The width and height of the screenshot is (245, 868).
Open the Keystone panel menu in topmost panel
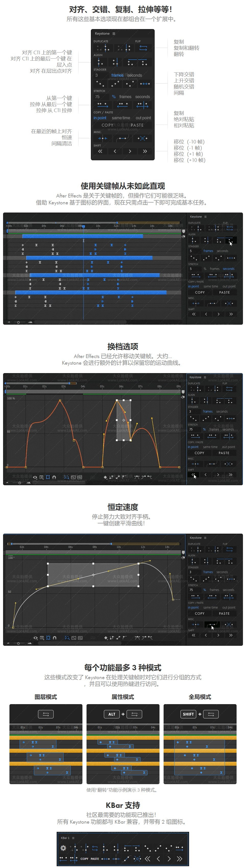point(114,34)
